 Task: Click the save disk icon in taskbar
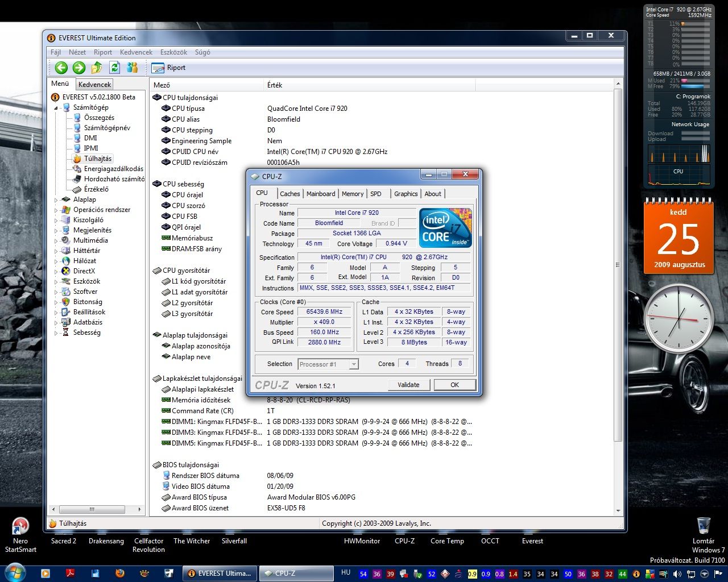95,573
